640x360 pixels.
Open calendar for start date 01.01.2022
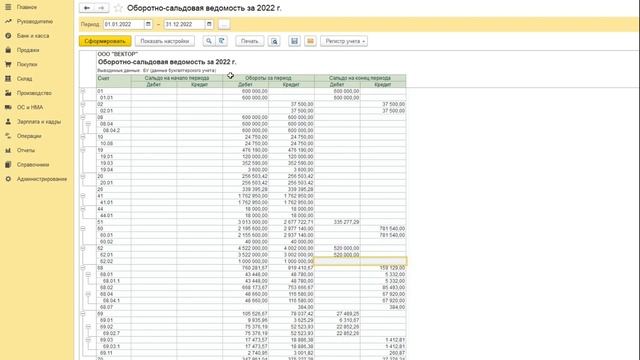148,24
